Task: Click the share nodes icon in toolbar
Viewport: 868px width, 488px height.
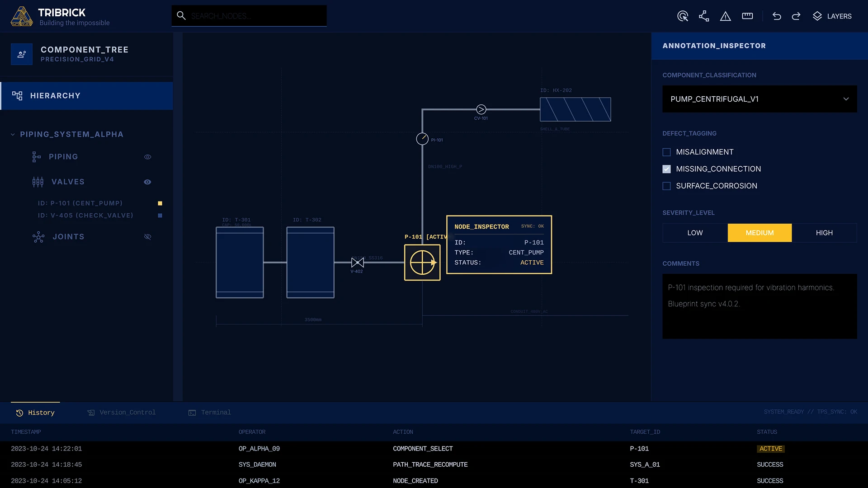Action: click(x=704, y=16)
